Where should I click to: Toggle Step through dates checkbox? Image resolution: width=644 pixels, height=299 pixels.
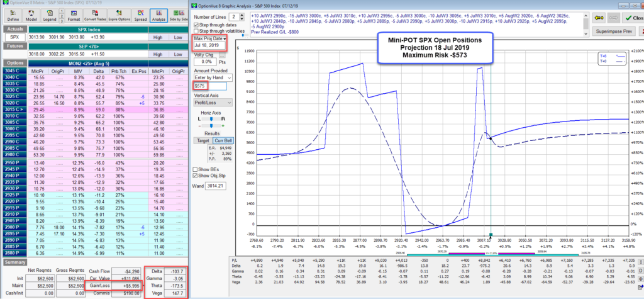coord(196,25)
